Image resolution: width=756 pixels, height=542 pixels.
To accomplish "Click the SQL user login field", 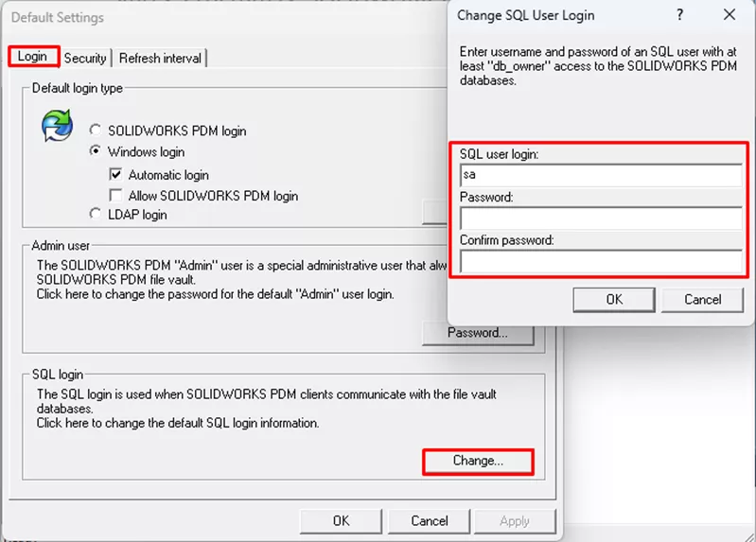I will point(601,175).
